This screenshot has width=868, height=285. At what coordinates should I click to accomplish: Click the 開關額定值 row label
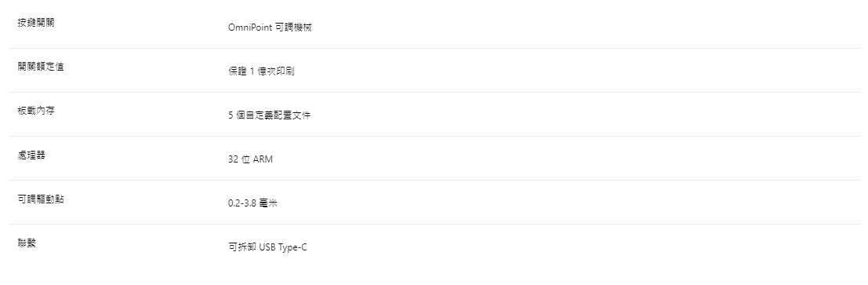41,67
